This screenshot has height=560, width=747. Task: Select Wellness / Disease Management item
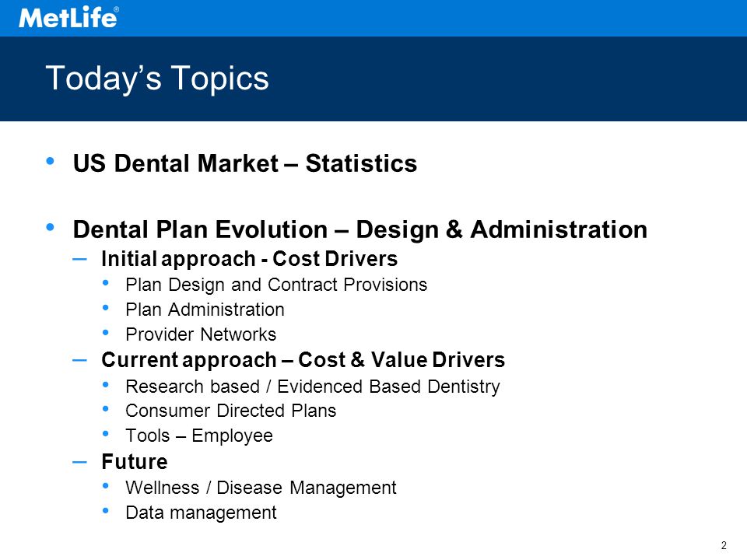coord(261,488)
